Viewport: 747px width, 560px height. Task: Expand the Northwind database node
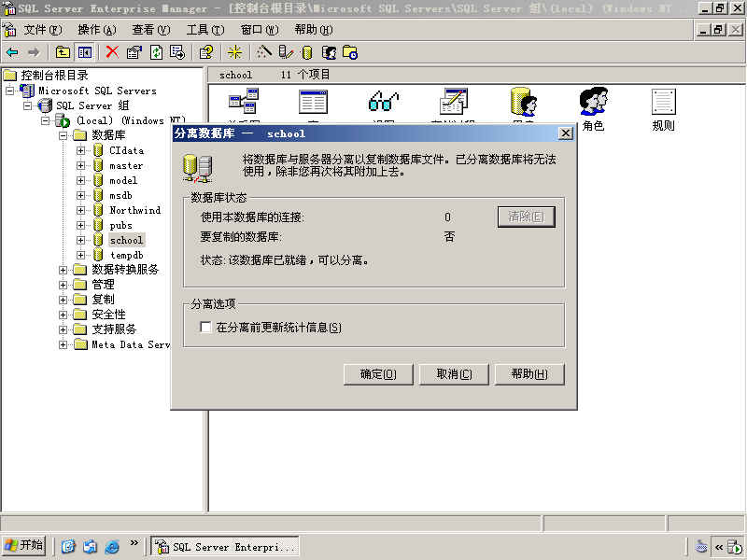pos(80,211)
